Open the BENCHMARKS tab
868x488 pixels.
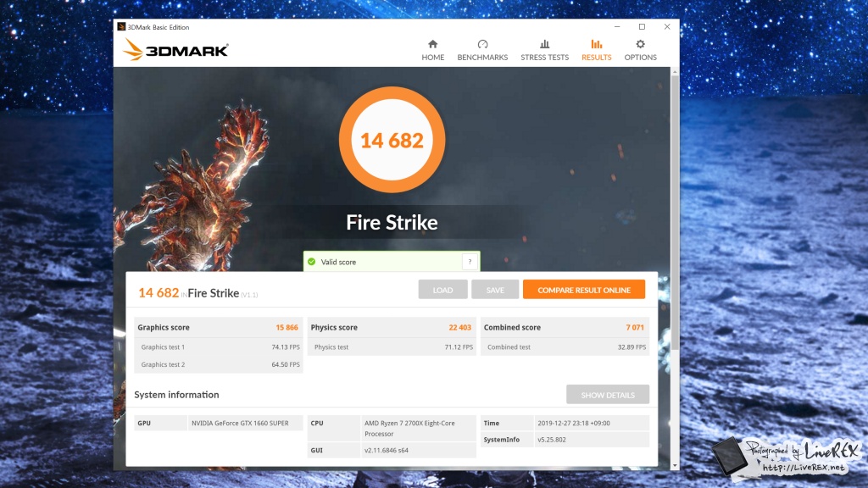pyautogui.click(x=482, y=50)
